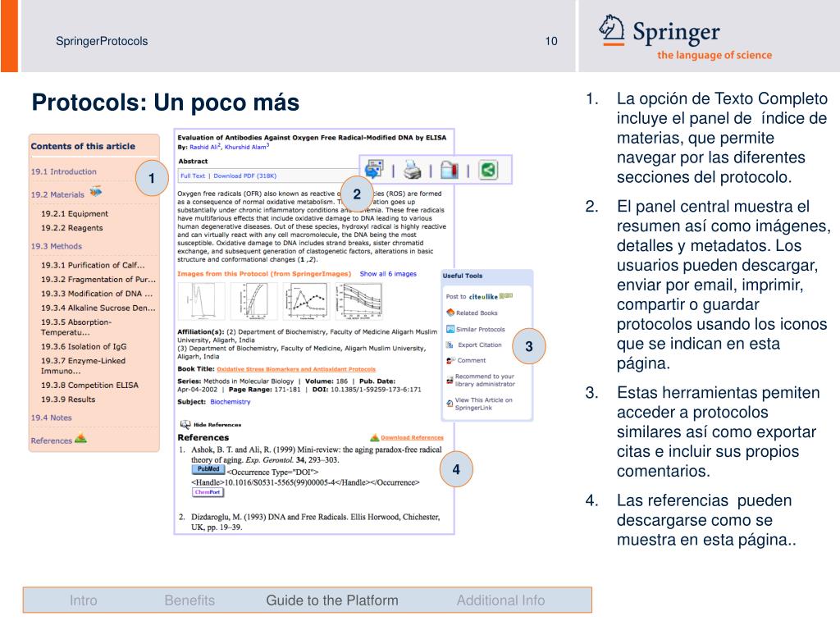The height and width of the screenshot is (630, 840).
Task: Click Similar Protocols link text
Action: click(481, 330)
